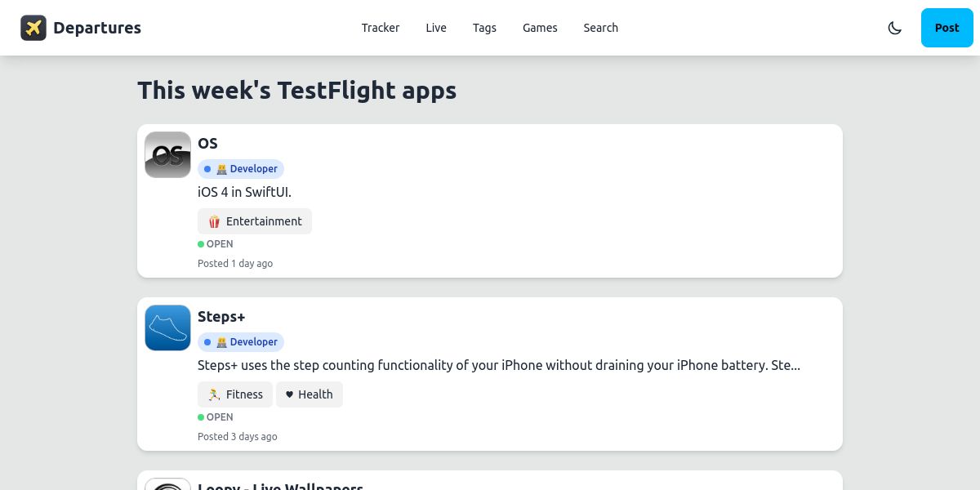This screenshot has height=490, width=980.
Task: Click the runner icon in Fitness tag
Action: 214,394
